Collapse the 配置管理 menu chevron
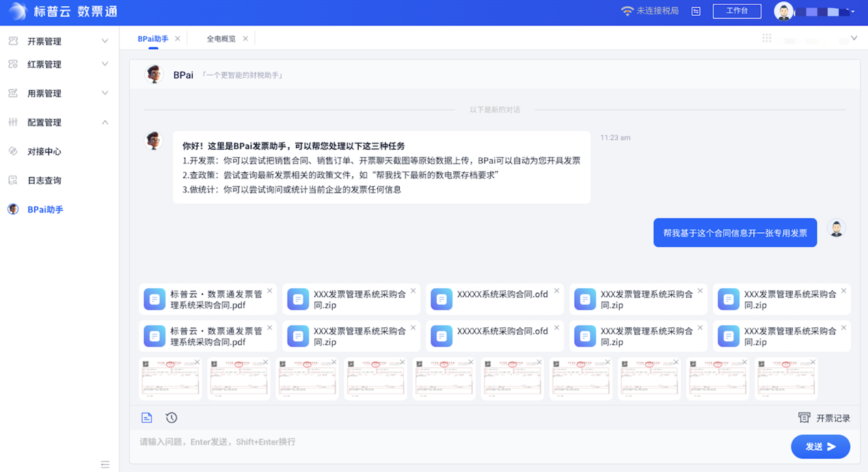This screenshot has height=472, width=868. (x=105, y=122)
